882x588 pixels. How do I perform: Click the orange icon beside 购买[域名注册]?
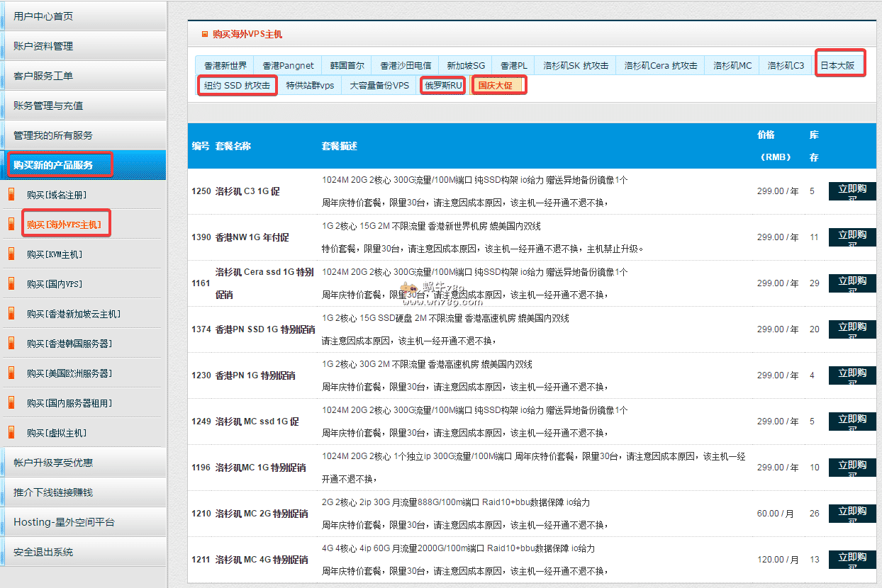11,194
